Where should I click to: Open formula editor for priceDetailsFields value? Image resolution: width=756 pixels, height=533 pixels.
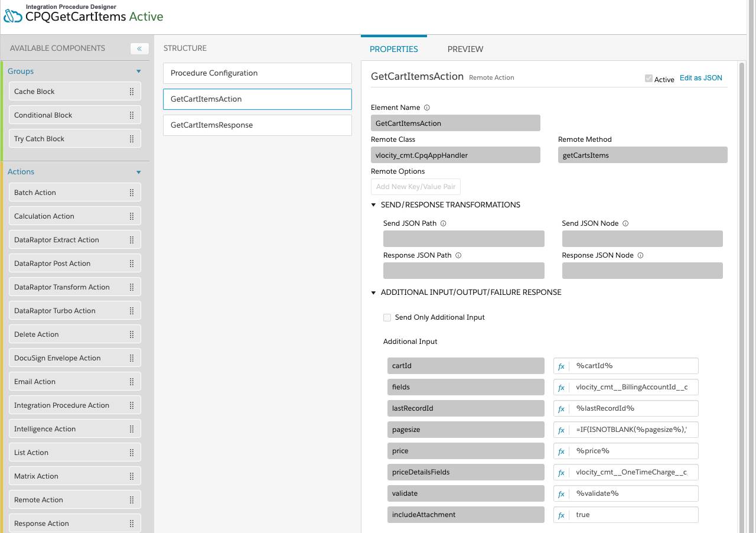(562, 472)
